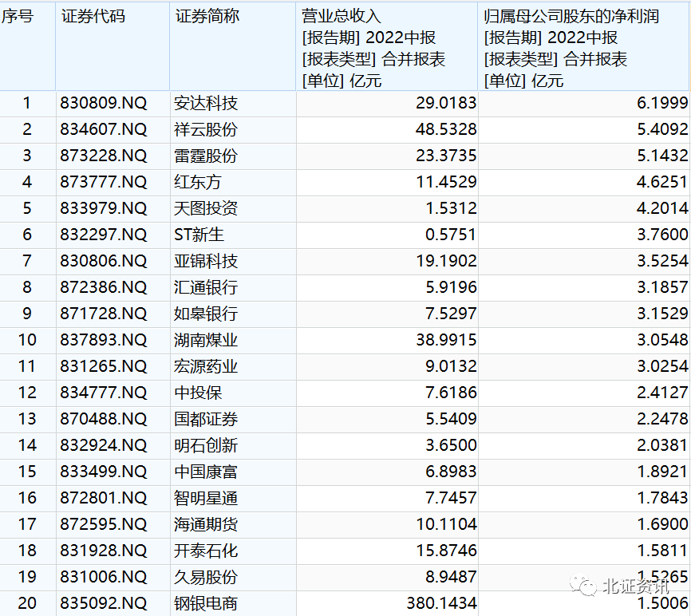This screenshot has width=691, height=616.
Task: Select security code 872386.NQ
Action: click(x=104, y=287)
